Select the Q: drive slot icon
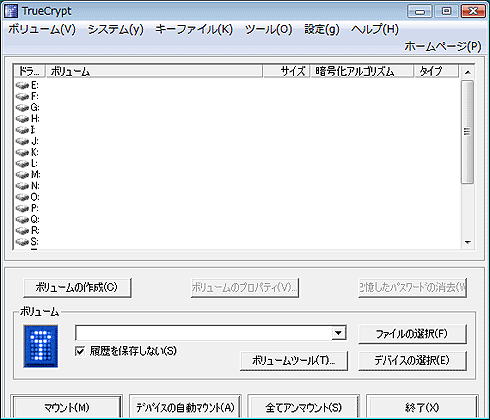 22,219
